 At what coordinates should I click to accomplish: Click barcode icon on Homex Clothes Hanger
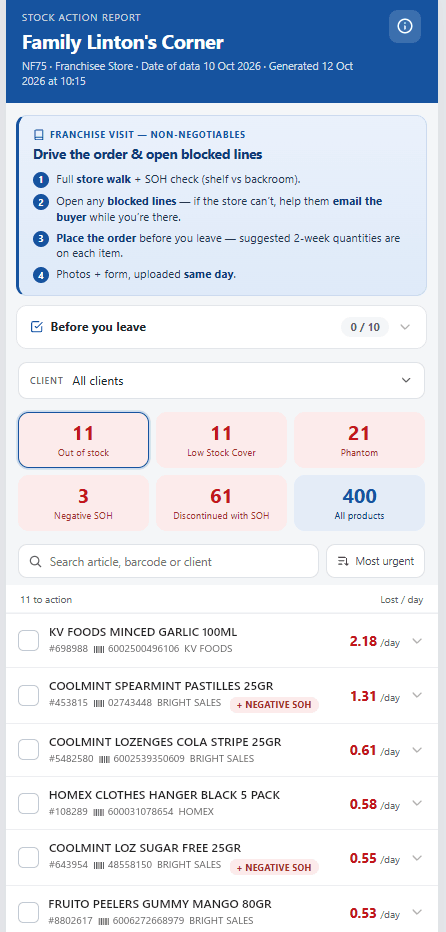[x=99, y=811]
